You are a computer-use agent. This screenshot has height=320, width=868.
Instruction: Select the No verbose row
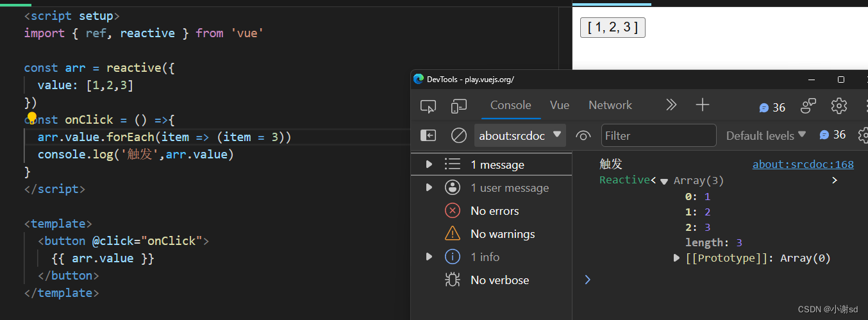[x=491, y=280]
